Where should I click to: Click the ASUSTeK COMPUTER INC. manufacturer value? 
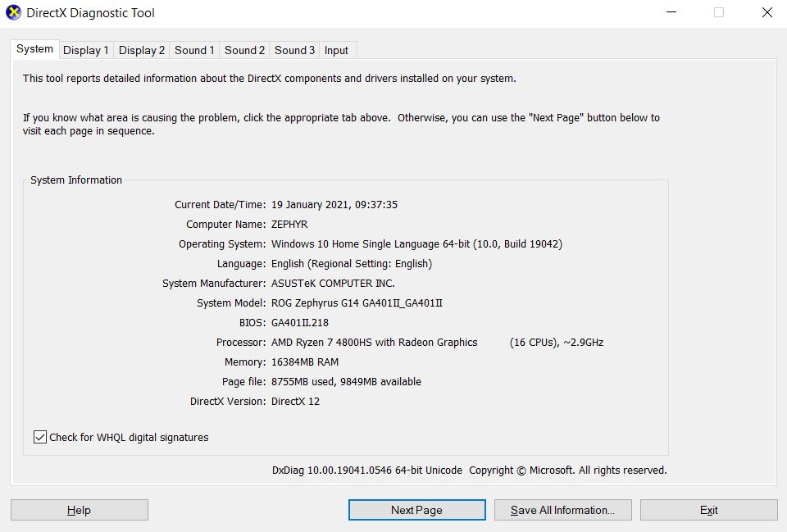[x=333, y=284]
